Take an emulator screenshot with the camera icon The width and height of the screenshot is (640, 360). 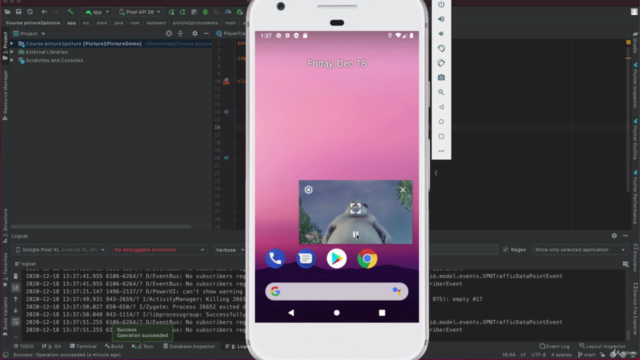pyautogui.click(x=441, y=78)
